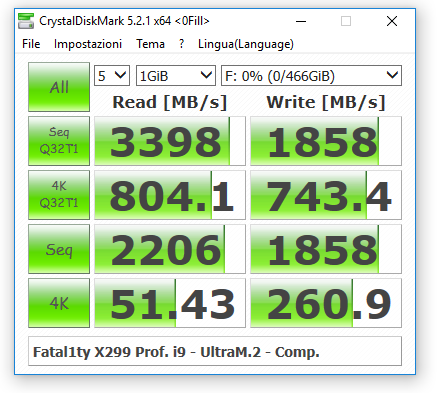Expand the drive F: selection dropdown
The width and height of the screenshot is (440, 393).
tap(311, 76)
